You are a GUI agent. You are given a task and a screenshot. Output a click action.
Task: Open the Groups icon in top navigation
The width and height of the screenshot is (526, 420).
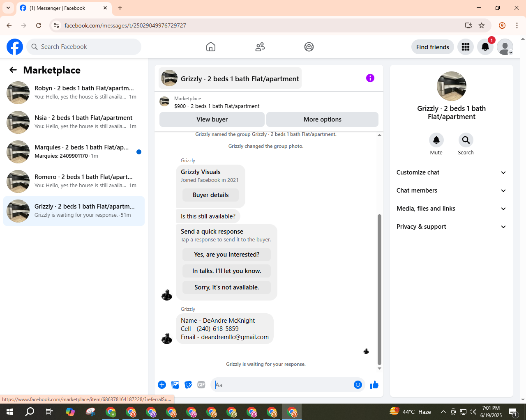click(x=309, y=47)
